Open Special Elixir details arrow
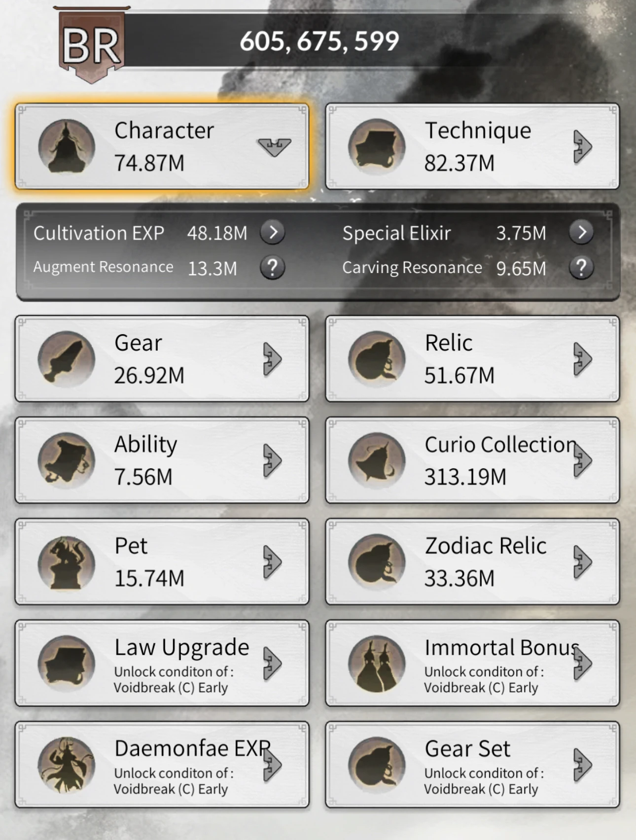This screenshot has height=840, width=636. pos(582,232)
